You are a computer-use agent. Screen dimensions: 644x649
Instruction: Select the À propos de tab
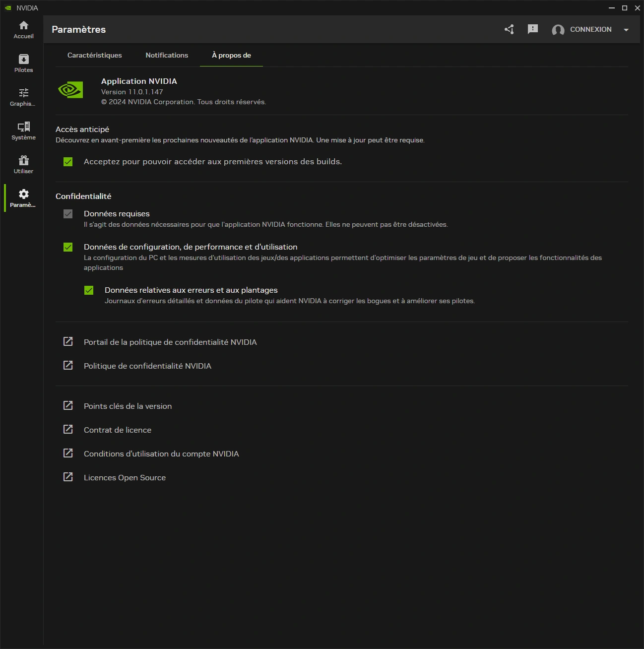[x=231, y=55]
